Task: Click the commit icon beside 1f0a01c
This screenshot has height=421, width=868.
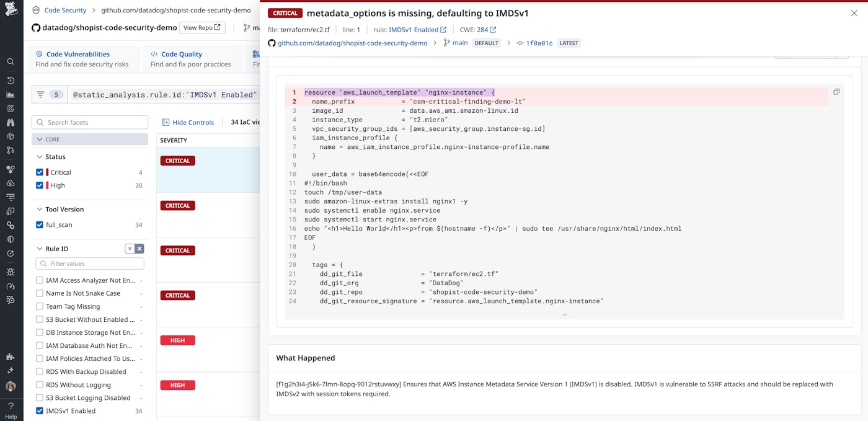Action: click(520, 43)
